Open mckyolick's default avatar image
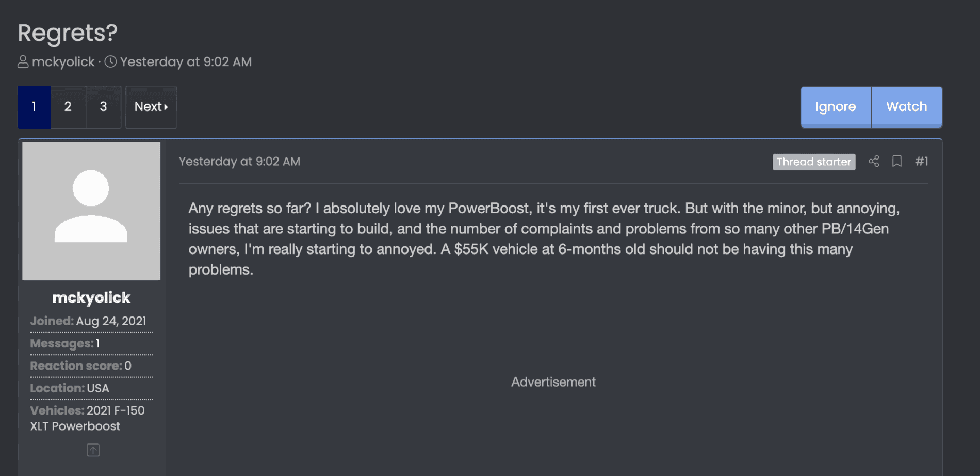This screenshot has width=980, height=476. click(91, 211)
